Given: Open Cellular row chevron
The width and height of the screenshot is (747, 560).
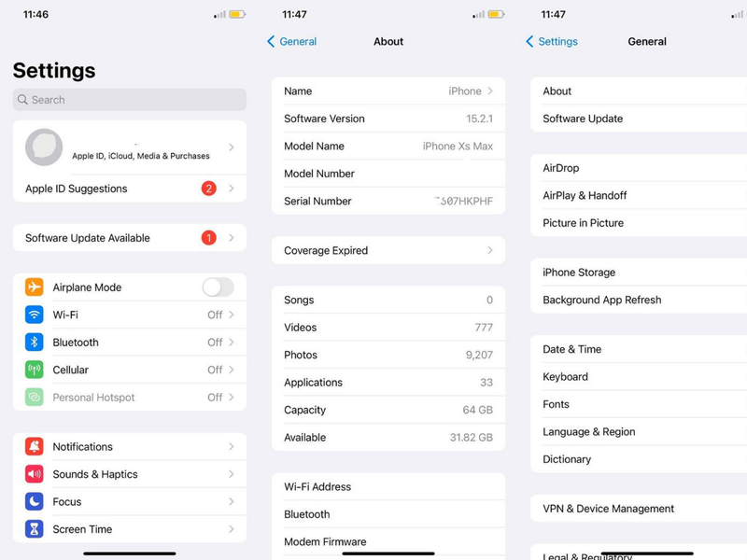Looking at the screenshot, I should point(232,370).
